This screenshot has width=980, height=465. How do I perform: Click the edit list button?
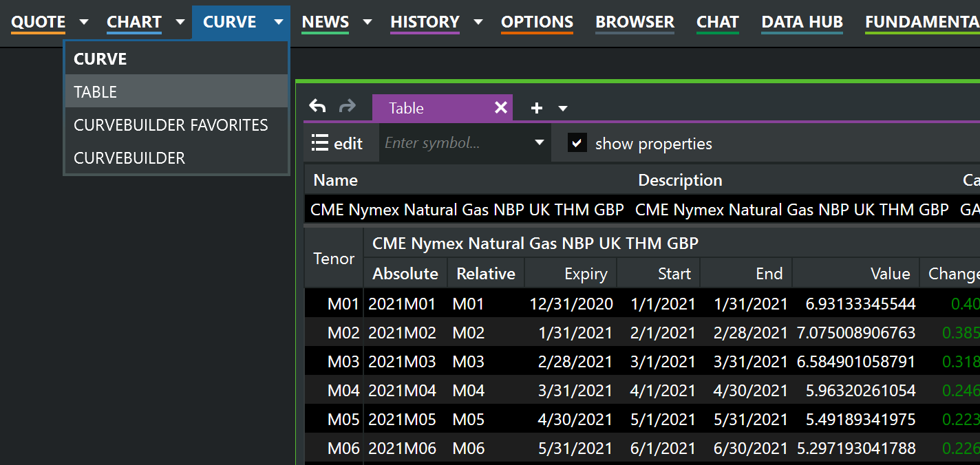point(337,143)
